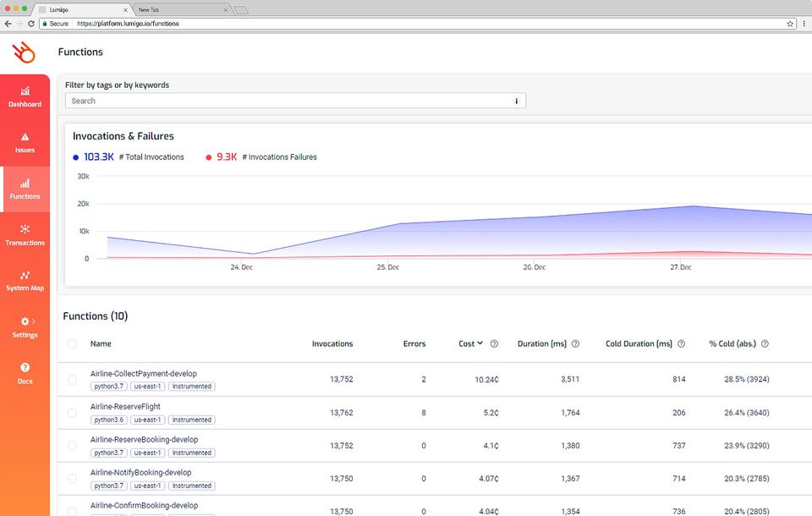Reload the page in the browser
Image resolution: width=812 pixels, height=516 pixels.
point(31,24)
